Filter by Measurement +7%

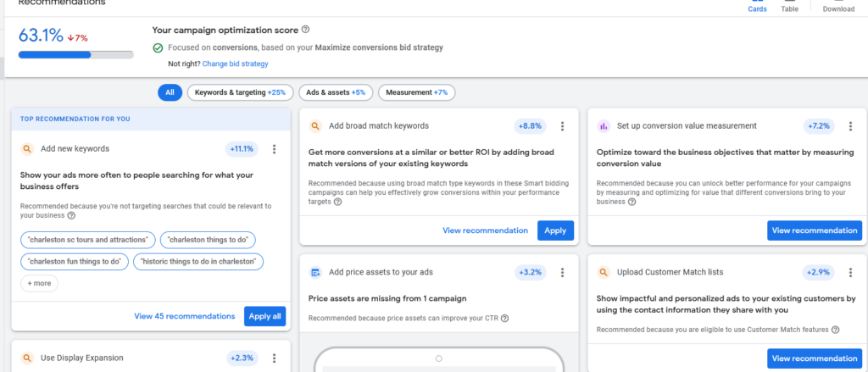[x=417, y=92]
